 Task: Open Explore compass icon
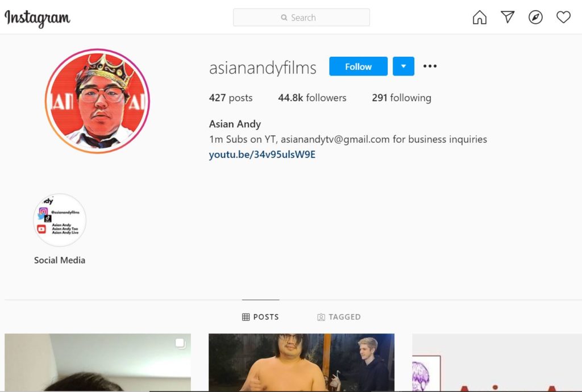(535, 17)
